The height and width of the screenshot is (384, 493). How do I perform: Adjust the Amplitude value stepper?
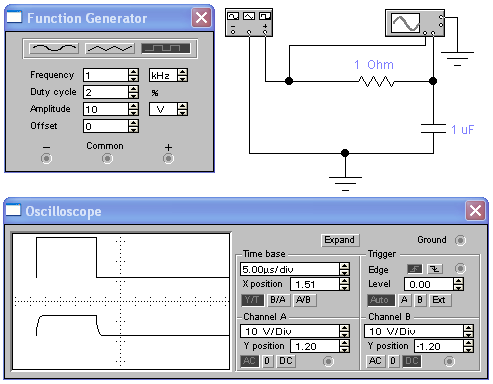tap(133, 109)
